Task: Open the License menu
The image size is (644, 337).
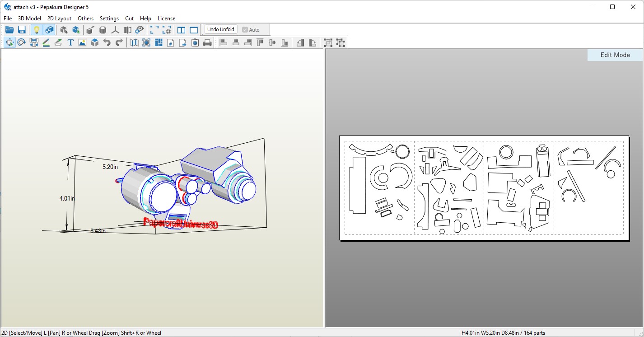Action: (x=166, y=19)
